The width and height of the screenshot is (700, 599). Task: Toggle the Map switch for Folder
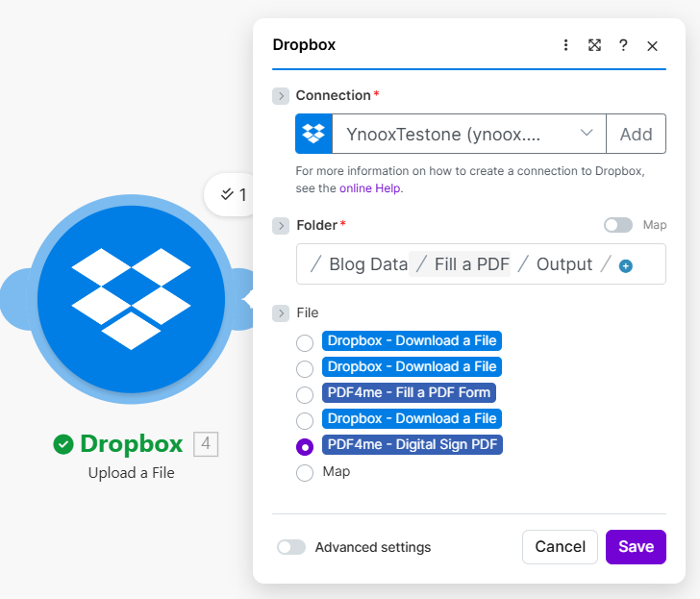coord(617,225)
